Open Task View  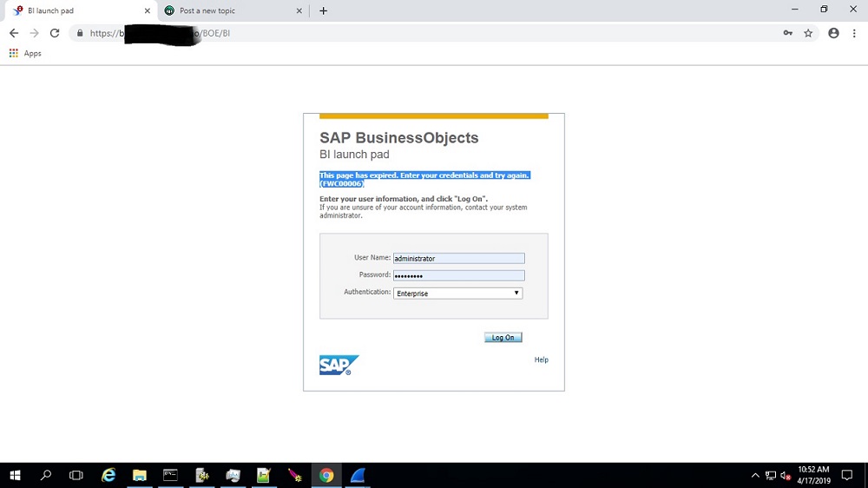click(x=76, y=475)
